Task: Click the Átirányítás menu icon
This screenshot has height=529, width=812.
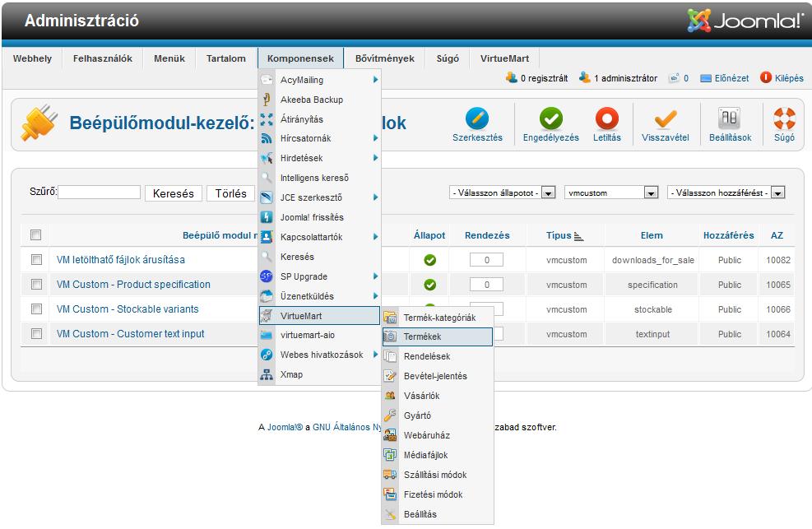Action: click(x=267, y=119)
